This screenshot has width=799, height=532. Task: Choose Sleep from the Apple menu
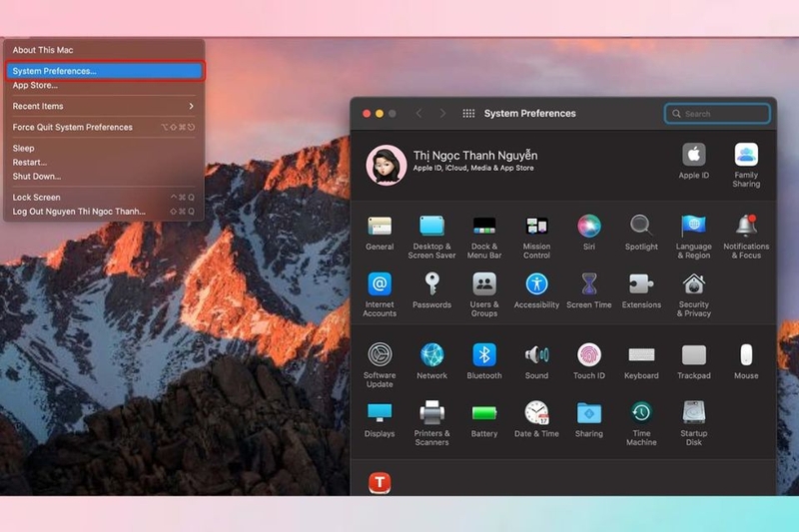(x=104, y=148)
